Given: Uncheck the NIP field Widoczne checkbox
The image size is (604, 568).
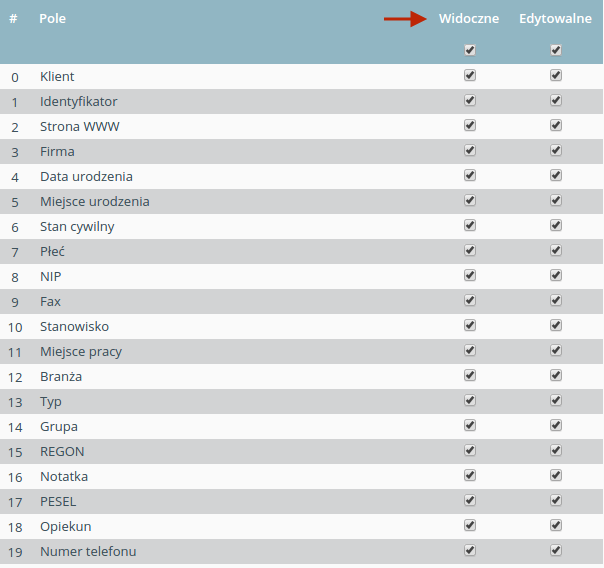Looking at the screenshot, I should pyautogui.click(x=470, y=275).
